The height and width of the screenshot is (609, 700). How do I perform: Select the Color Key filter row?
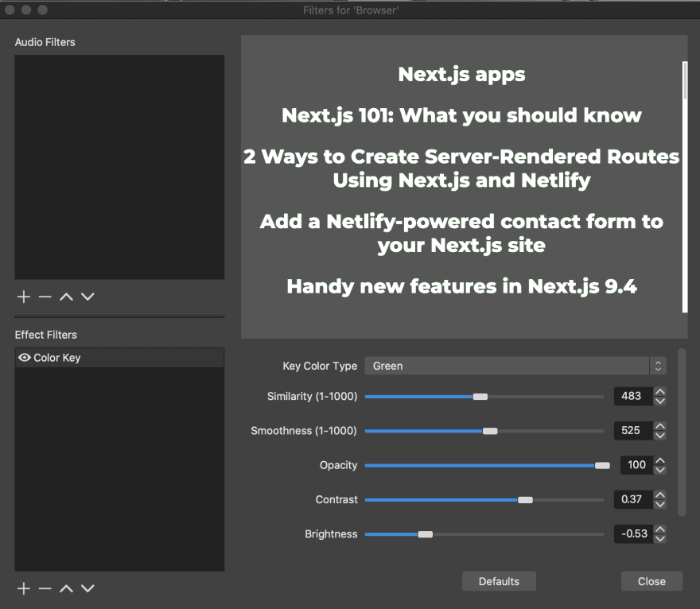119,358
